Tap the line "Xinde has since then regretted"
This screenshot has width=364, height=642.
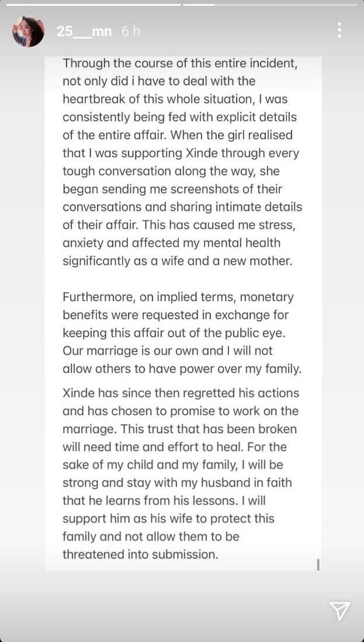pos(181,393)
